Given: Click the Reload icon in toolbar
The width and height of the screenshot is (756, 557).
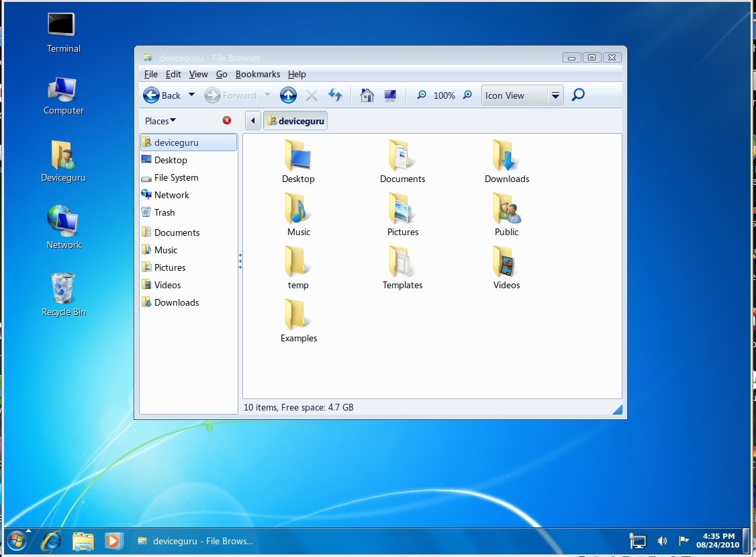Looking at the screenshot, I should tap(335, 95).
